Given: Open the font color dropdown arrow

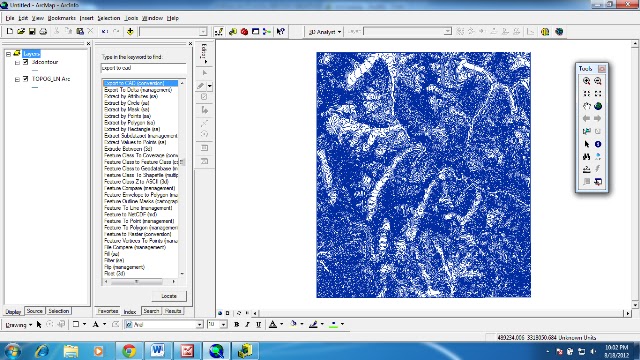Looking at the screenshot, I should pyautogui.click(x=282, y=324).
